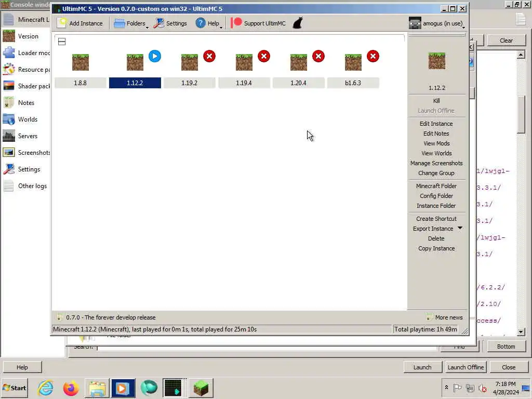Image resolution: width=532 pixels, height=399 pixels.
Task: Open View Worlds
Action: pyautogui.click(x=436, y=153)
